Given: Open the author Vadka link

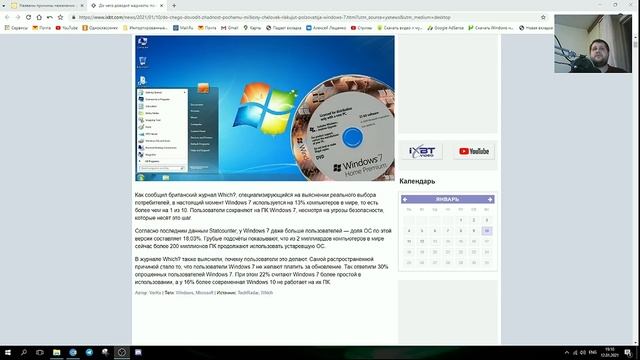Looking at the screenshot, I should pos(155,293).
